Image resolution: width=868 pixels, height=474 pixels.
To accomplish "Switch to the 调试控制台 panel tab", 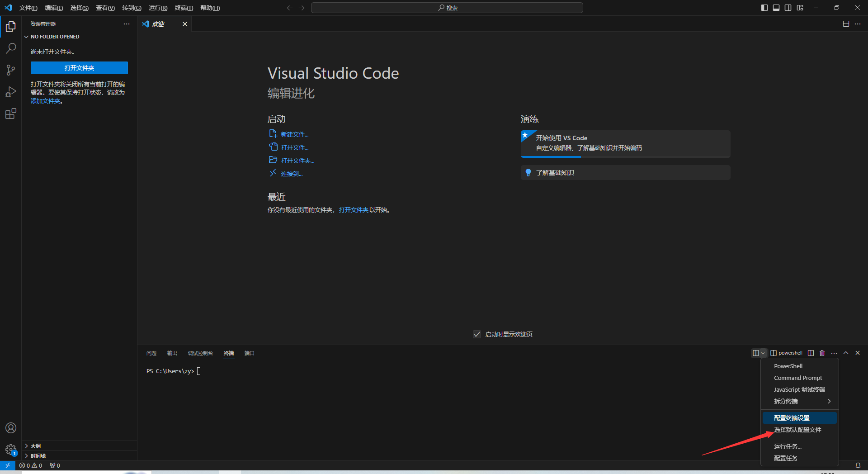I will (200, 353).
